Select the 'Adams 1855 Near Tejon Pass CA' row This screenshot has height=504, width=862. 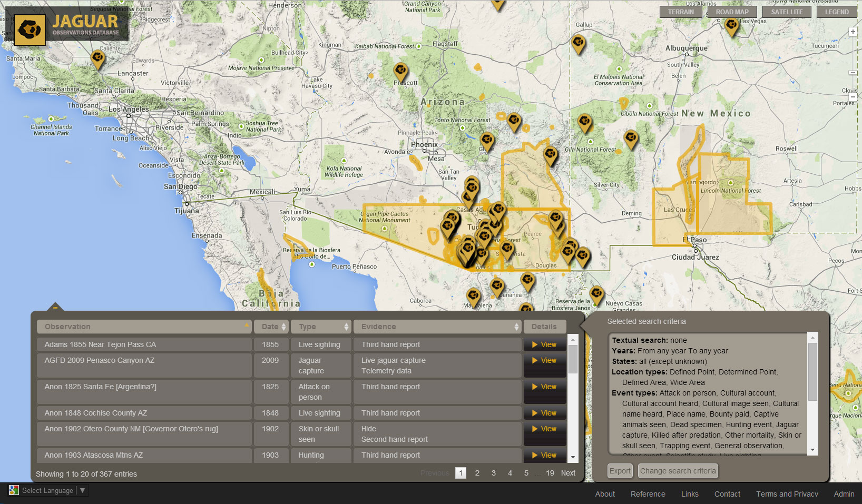[x=144, y=344]
